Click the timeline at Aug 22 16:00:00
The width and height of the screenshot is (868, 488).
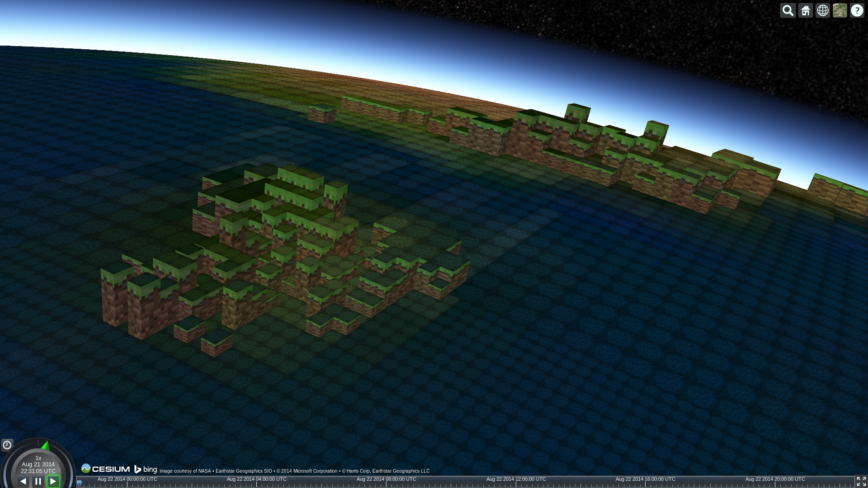point(645,483)
